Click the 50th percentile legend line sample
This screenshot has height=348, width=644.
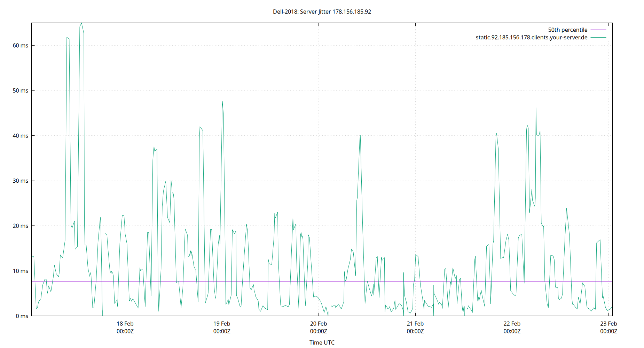point(598,30)
